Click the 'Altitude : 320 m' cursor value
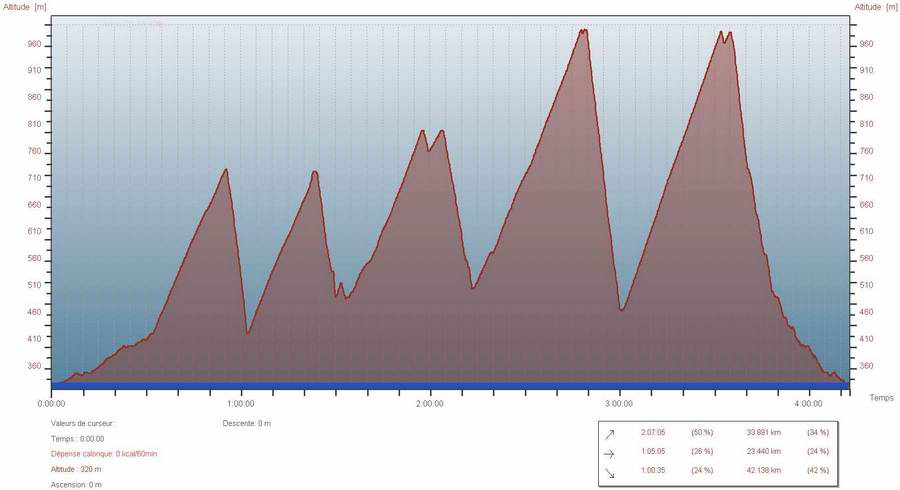Image resolution: width=900 pixels, height=490 pixels. tap(76, 469)
